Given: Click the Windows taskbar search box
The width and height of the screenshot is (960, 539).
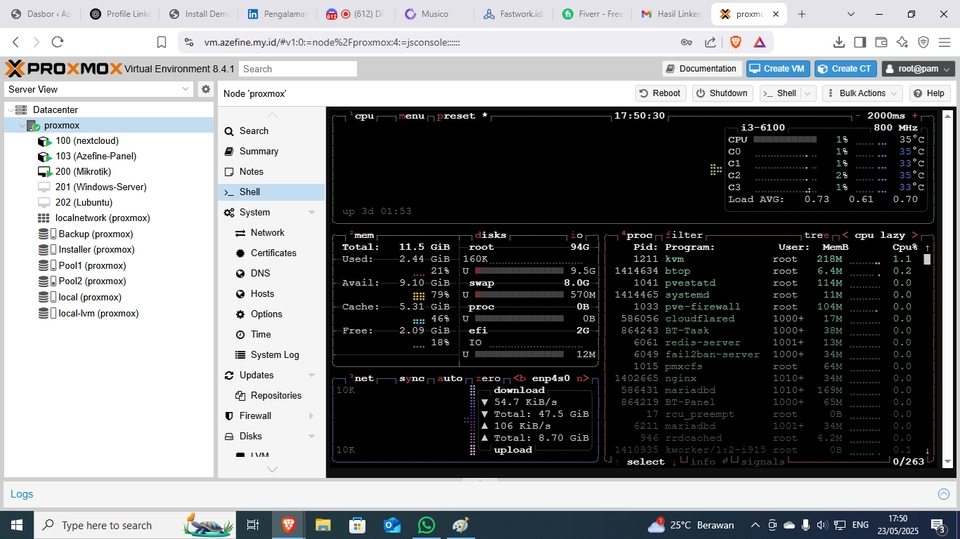Looking at the screenshot, I should click(135, 525).
